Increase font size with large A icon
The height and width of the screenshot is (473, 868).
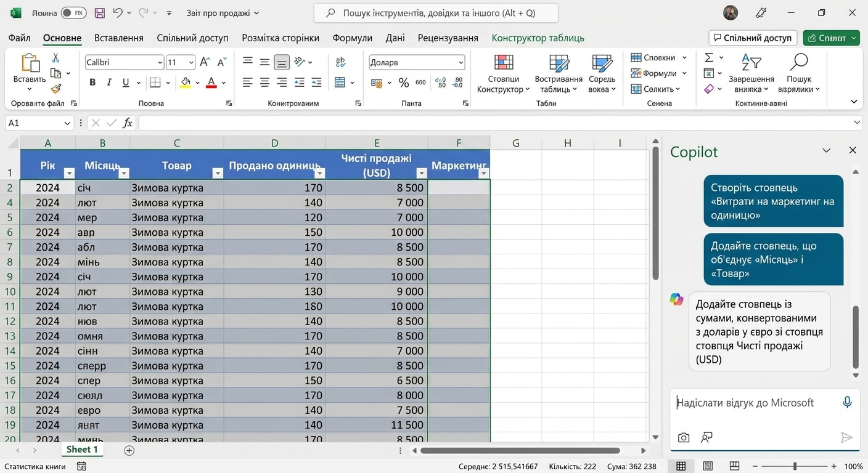click(x=205, y=62)
